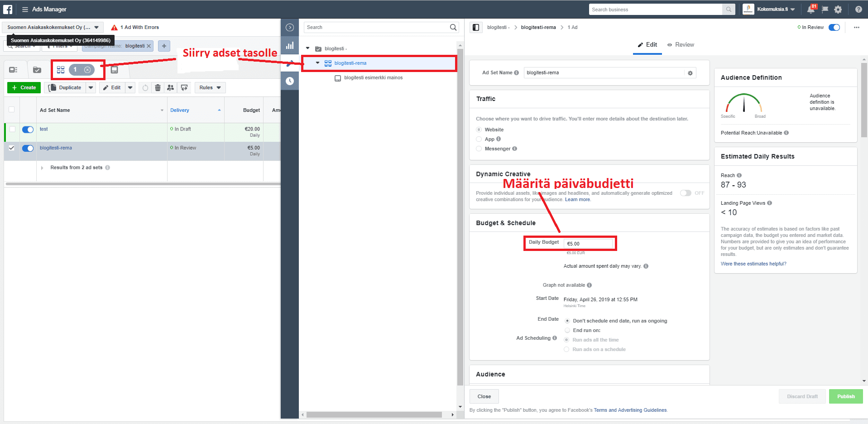This screenshot has height=424, width=868.
Task: Switch to the Edit tab
Action: coord(647,45)
